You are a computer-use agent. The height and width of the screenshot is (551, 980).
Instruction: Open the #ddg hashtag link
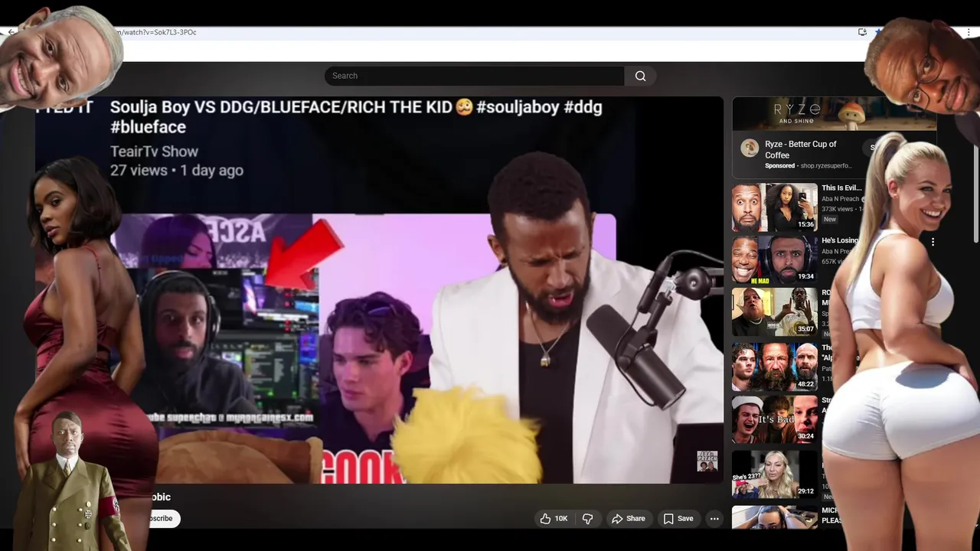click(x=583, y=107)
